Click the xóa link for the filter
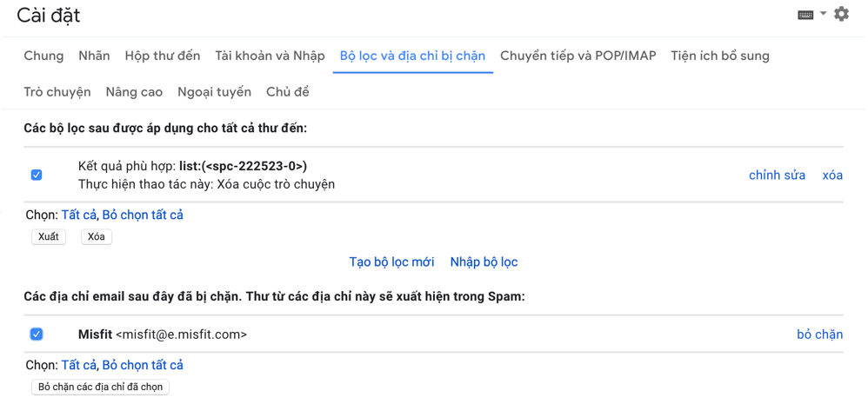Screen dimensions: 868x404 pos(832,175)
